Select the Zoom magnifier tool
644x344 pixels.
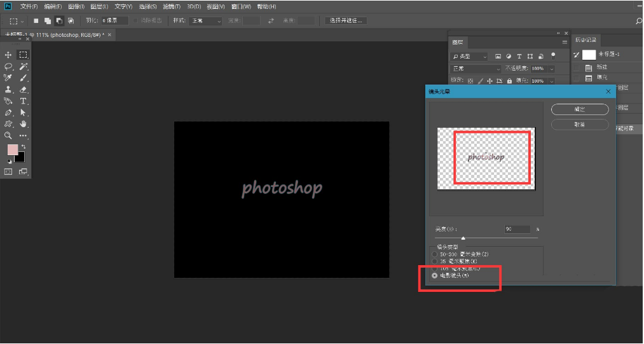(8, 135)
